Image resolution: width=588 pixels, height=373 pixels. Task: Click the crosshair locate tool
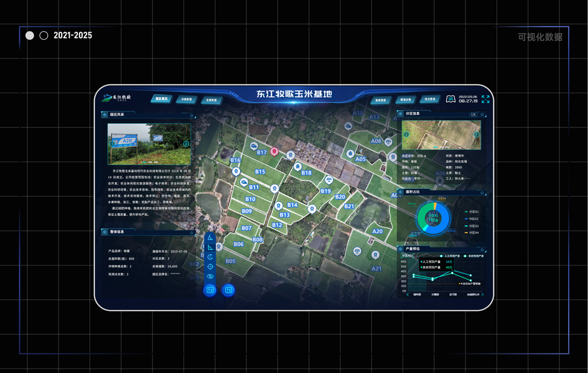(210, 267)
